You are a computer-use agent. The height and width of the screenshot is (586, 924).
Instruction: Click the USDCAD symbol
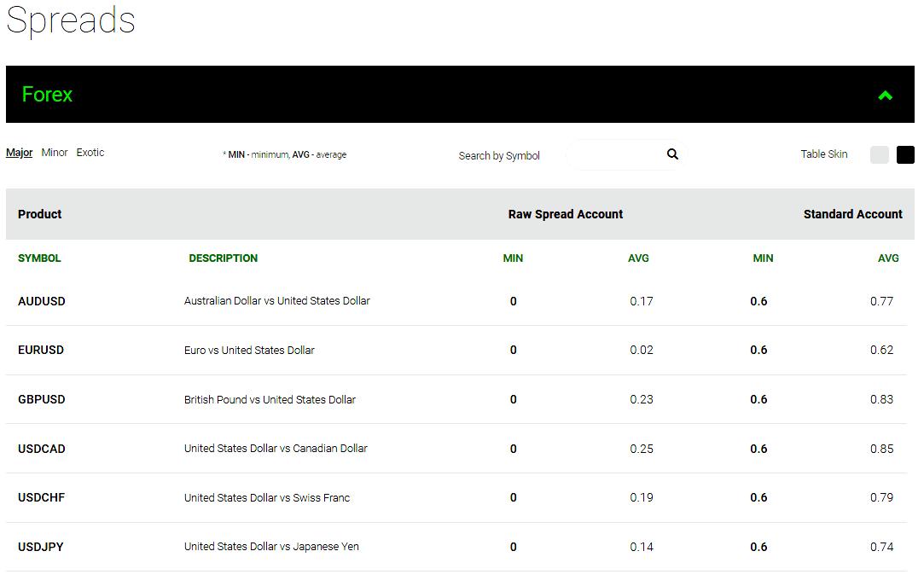(42, 450)
